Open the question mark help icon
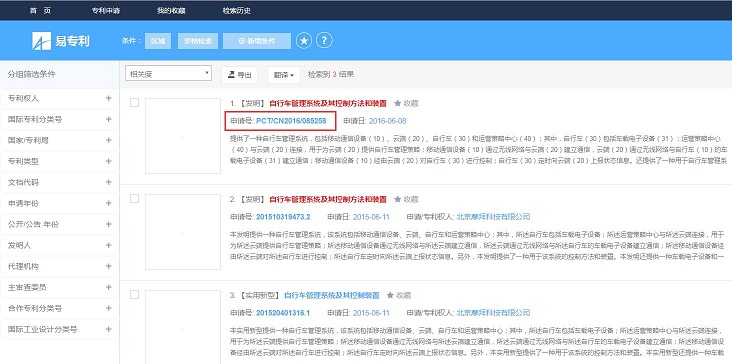The image size is (732, 364). [x=324, y=41]
